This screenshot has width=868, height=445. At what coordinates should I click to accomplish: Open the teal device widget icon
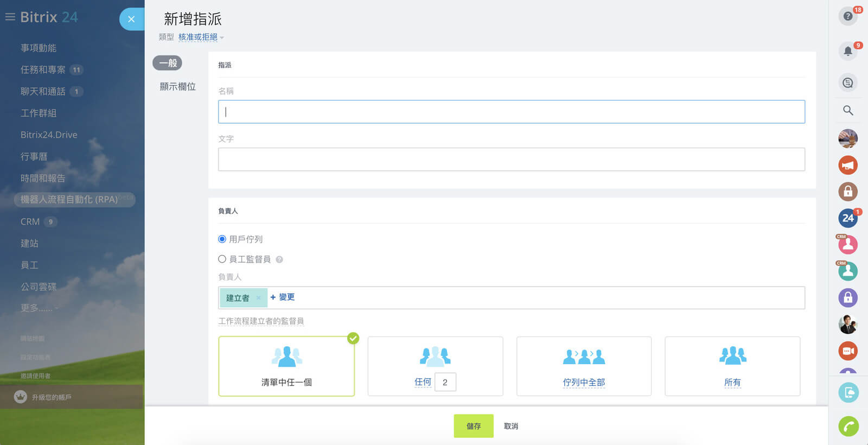(848, 392)
